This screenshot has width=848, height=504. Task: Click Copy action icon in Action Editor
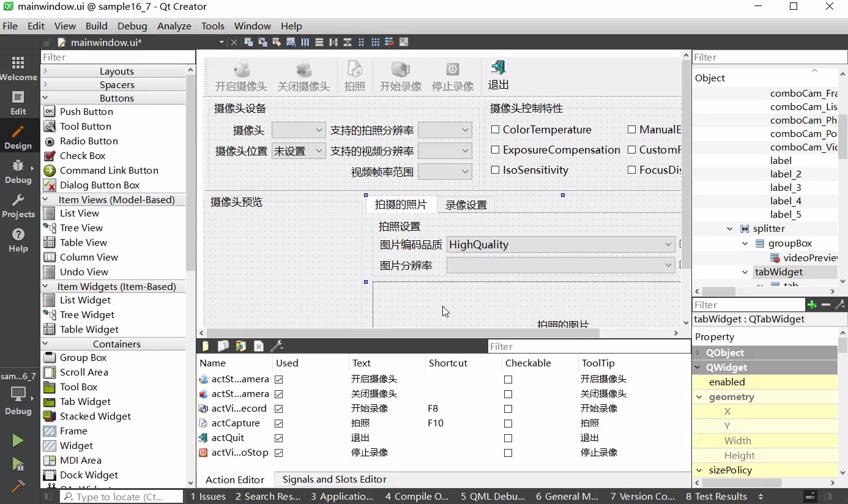tap(223, 346)
